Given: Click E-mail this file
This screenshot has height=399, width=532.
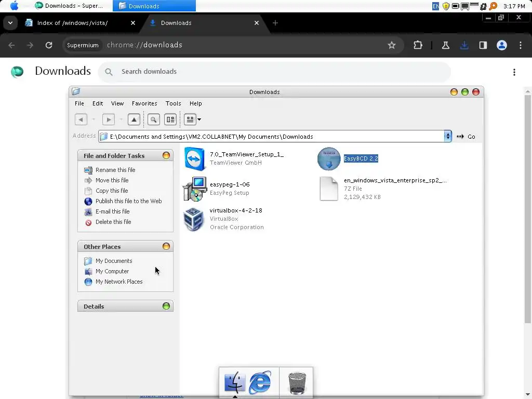Looking at the screenshot, I should pos(113,211).
